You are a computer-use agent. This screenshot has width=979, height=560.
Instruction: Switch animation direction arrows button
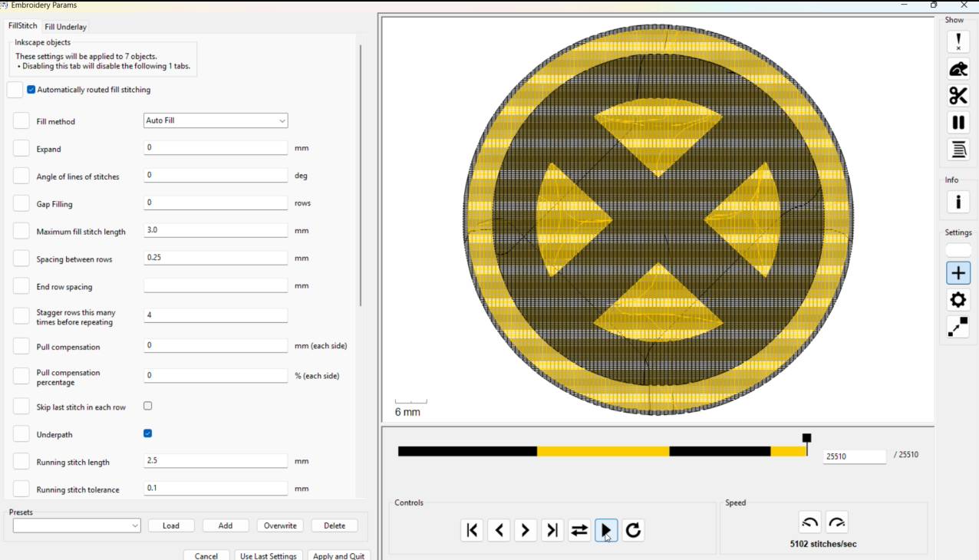tap(579, 530)
